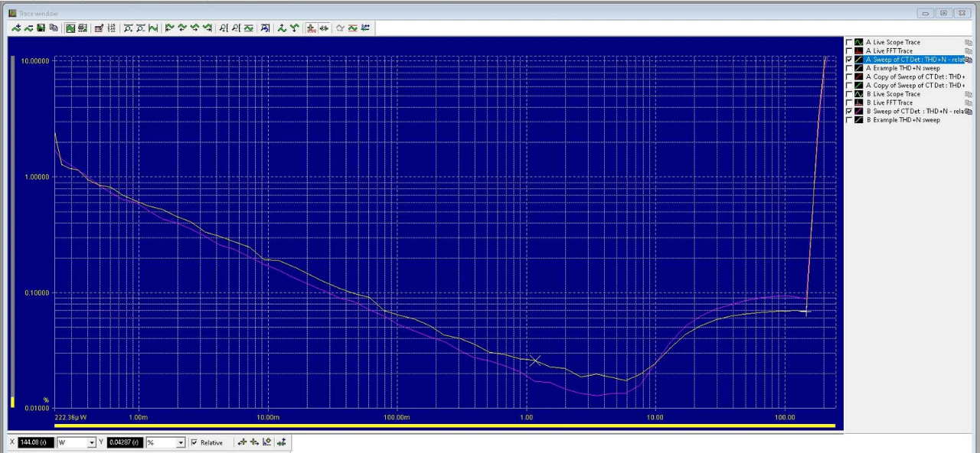Click the add-trace icon with green wave and plus
The width and height of the screenshot is (980, 453).
pos(16,28)
